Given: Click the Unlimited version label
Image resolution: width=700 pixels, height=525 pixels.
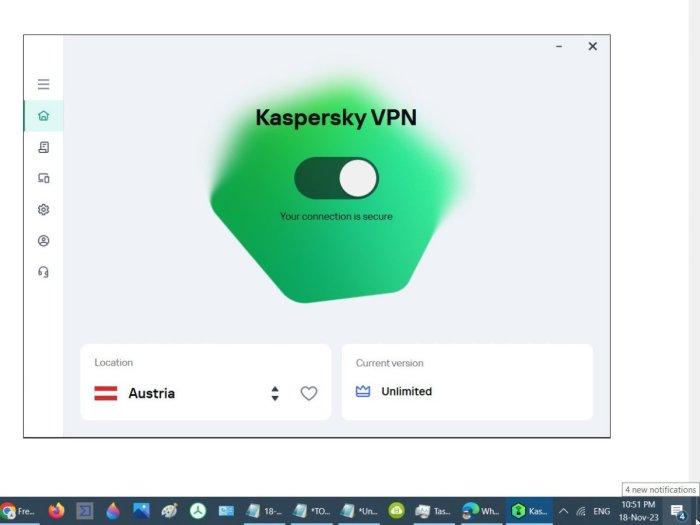Looking at the screenshot, I should [x=406, y=392].
